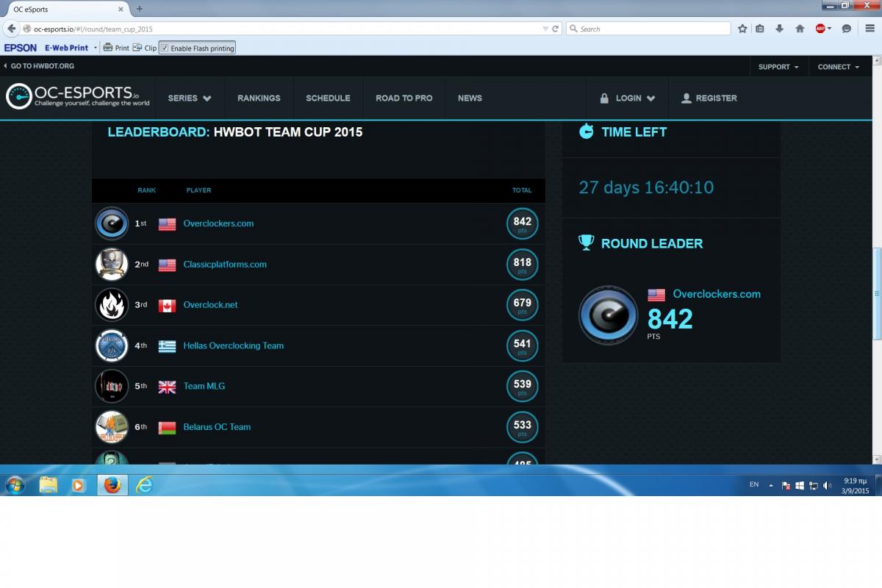882x588 pixels.
Task: Click the countdown 27 days 16:40:10
Action: pyautogui.click(x=646, y=187)
